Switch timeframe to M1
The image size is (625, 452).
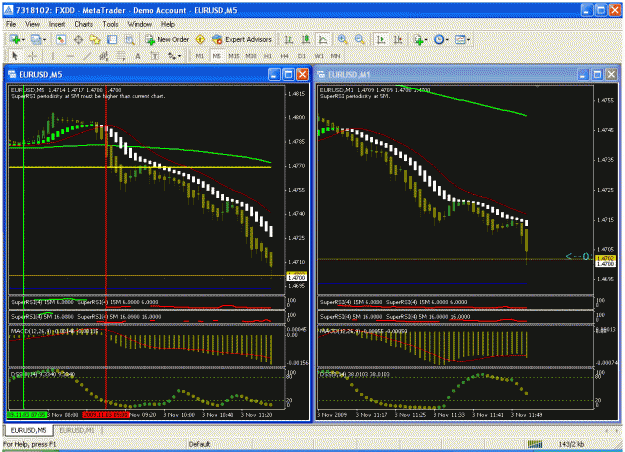coord(199,56)
